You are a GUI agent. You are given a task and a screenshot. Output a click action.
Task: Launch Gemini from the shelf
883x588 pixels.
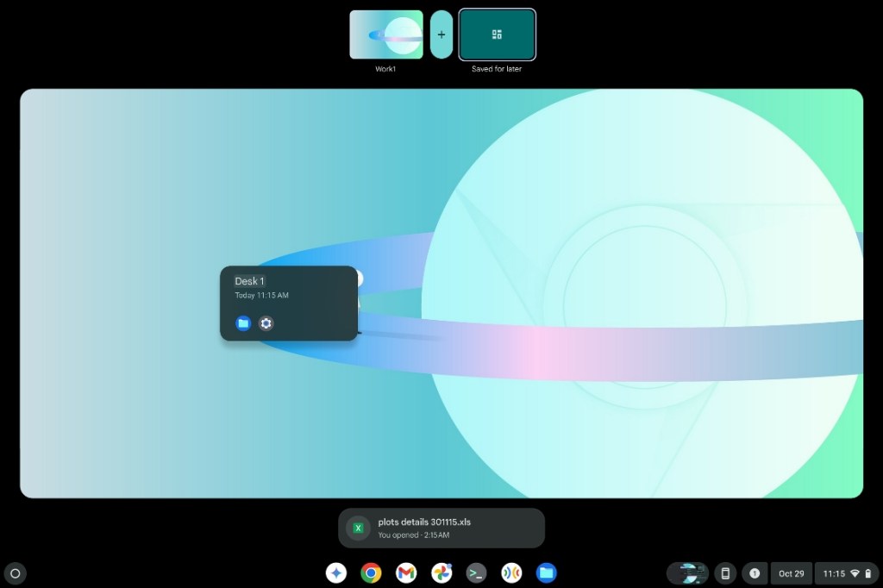336,573
